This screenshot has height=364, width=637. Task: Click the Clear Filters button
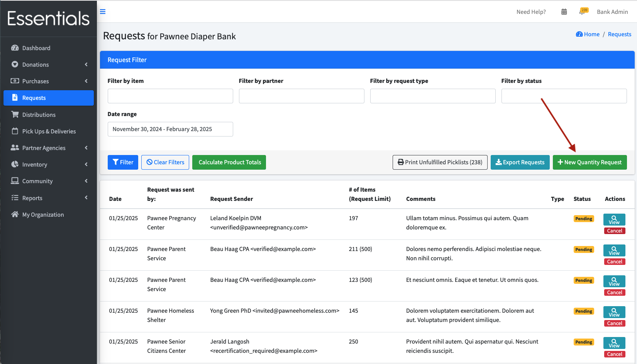point(165,162)
